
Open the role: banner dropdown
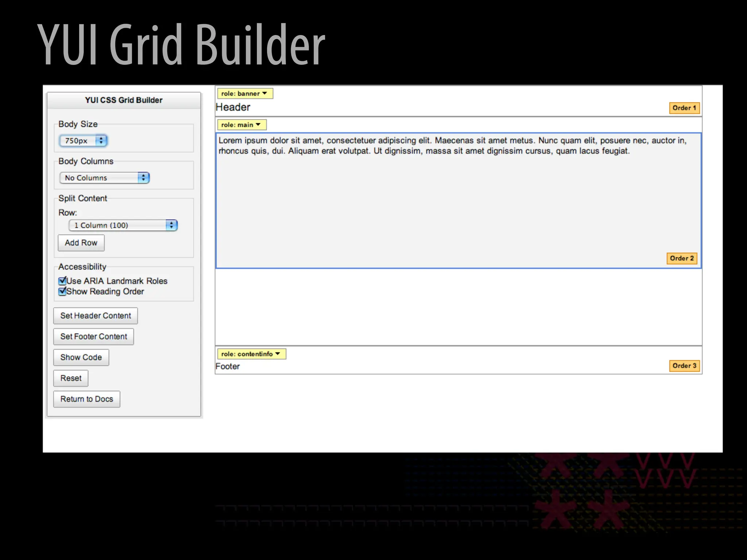click(x=245, y=94)
